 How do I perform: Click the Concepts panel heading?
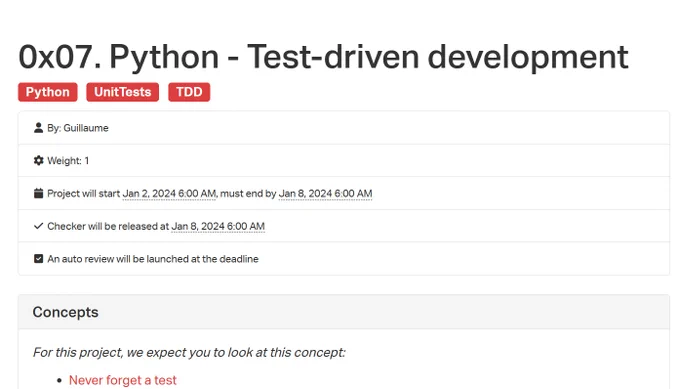[x=65, y=312]
